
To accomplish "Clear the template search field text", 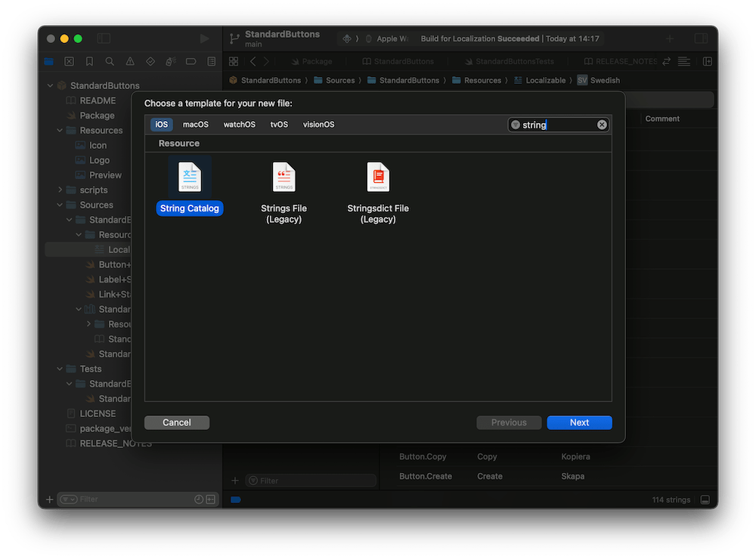I will pyautogui.click(x=602, y=125).
